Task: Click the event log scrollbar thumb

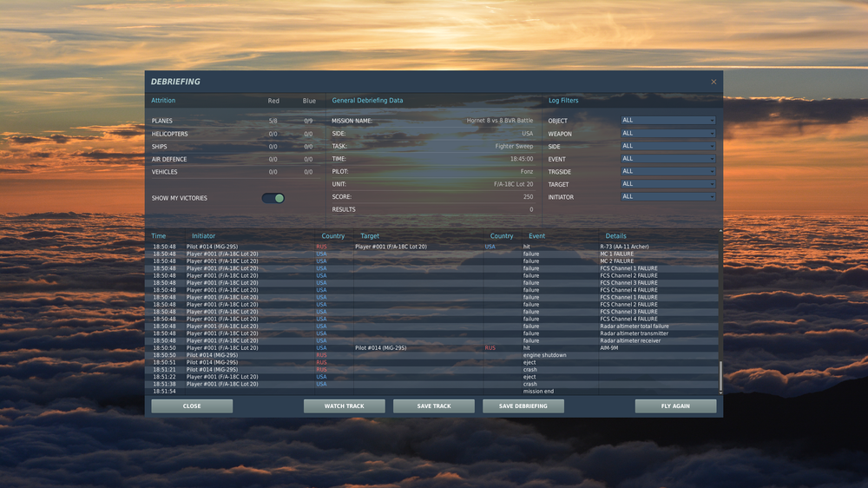Action: [720, 376]
